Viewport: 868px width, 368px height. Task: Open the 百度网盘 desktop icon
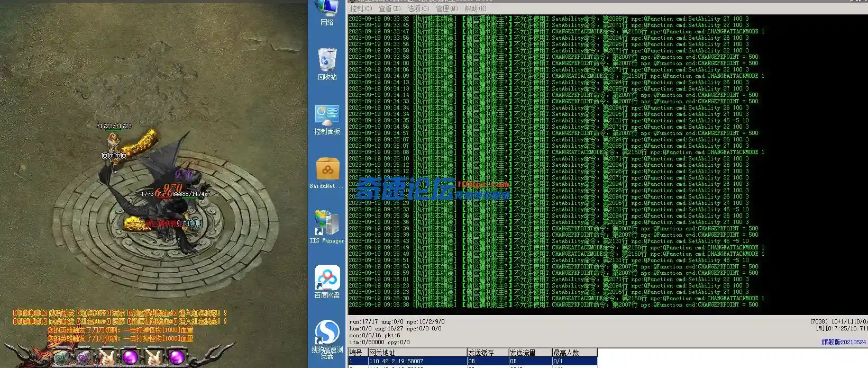click(x=327, y=282)
